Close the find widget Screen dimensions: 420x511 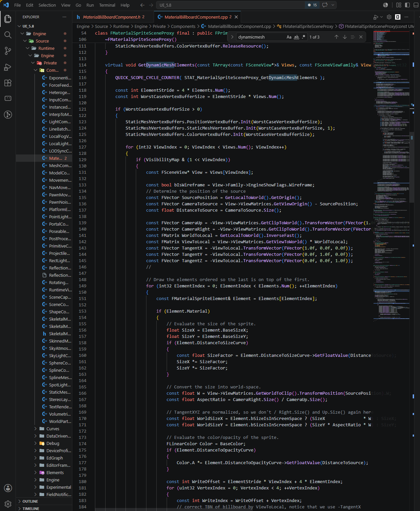361,37
